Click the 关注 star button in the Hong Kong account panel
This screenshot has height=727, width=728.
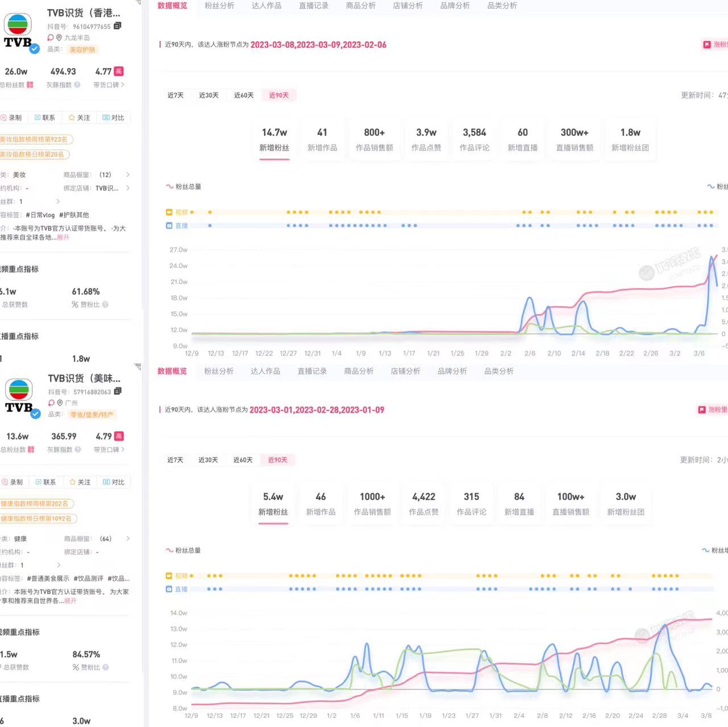coord(79,118)
